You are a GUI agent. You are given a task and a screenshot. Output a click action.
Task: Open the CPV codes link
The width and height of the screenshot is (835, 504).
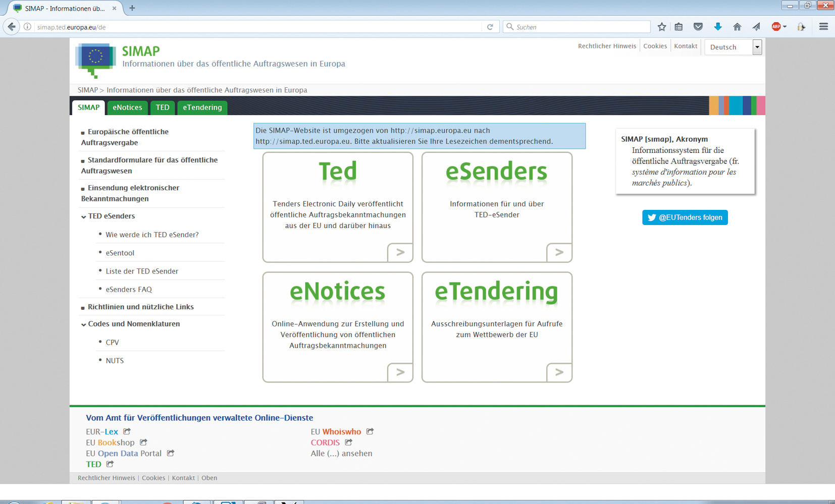[x=112, y=342]
